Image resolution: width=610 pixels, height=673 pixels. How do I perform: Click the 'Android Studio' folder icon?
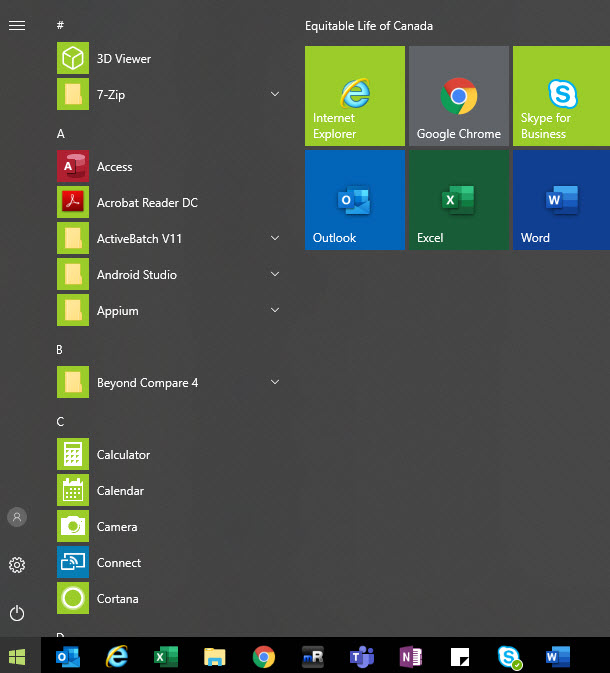click(73, 274)
